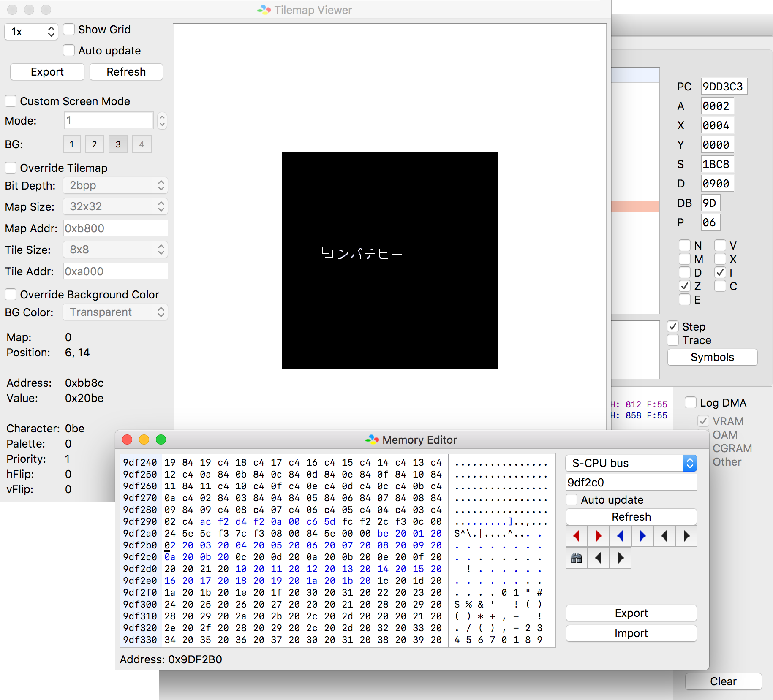The image size is (773, 700).
Task: Click Export in Memory Editor
Action: point(631,613)
